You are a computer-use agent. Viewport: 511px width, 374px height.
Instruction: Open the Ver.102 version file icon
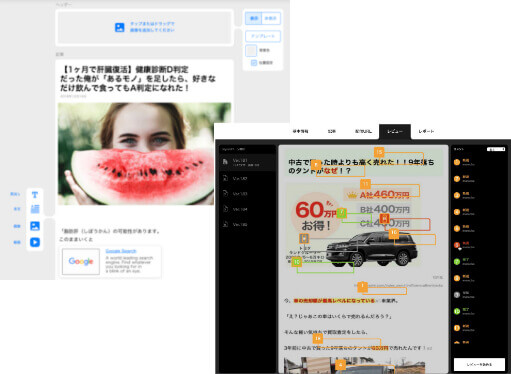click(225, 178)
